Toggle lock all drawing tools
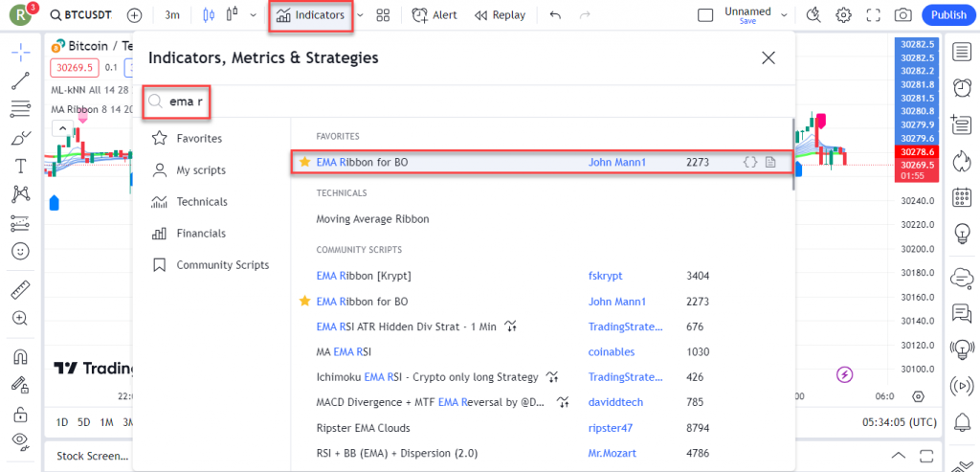Viewport: 980px width, 472px height. (21, 414)
